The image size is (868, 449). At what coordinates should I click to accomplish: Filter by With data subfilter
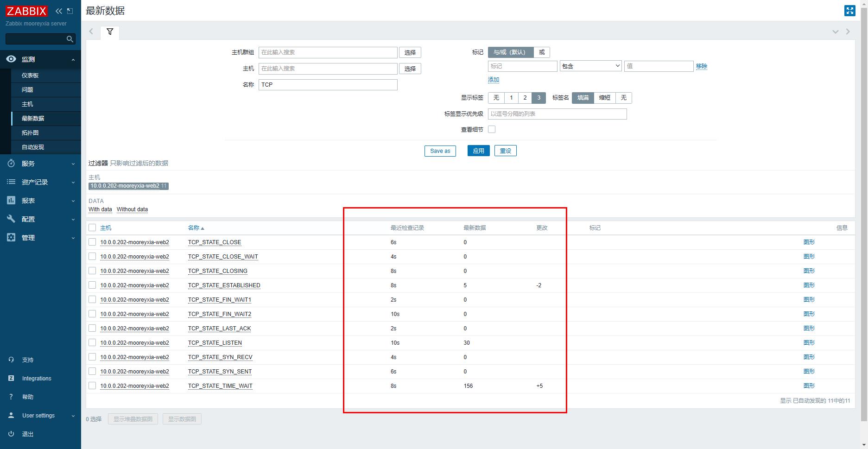[100, 209]
